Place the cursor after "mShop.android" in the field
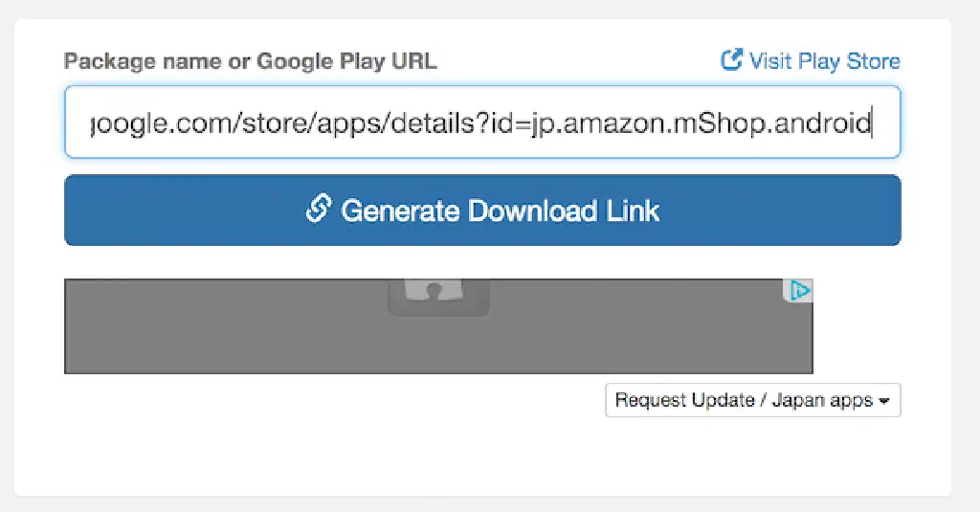The image size is (980, 512). click(x=871, y=122)
